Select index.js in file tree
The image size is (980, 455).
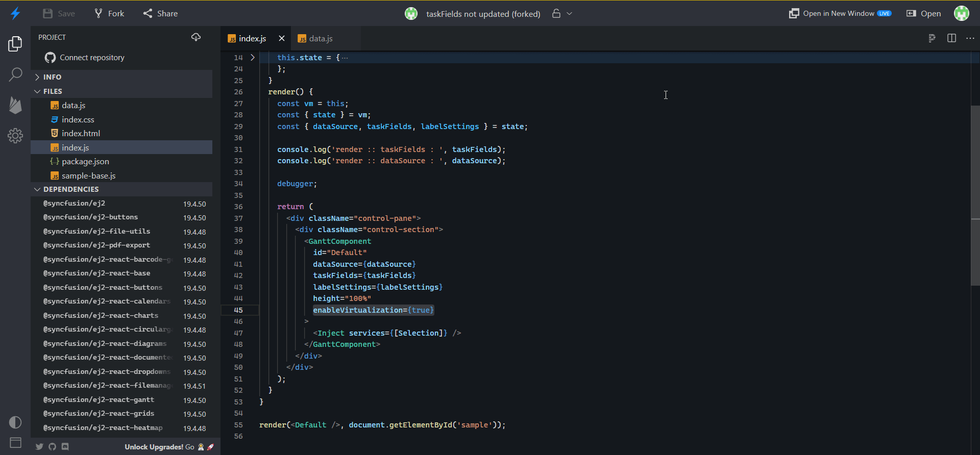(x=121, y=147)
